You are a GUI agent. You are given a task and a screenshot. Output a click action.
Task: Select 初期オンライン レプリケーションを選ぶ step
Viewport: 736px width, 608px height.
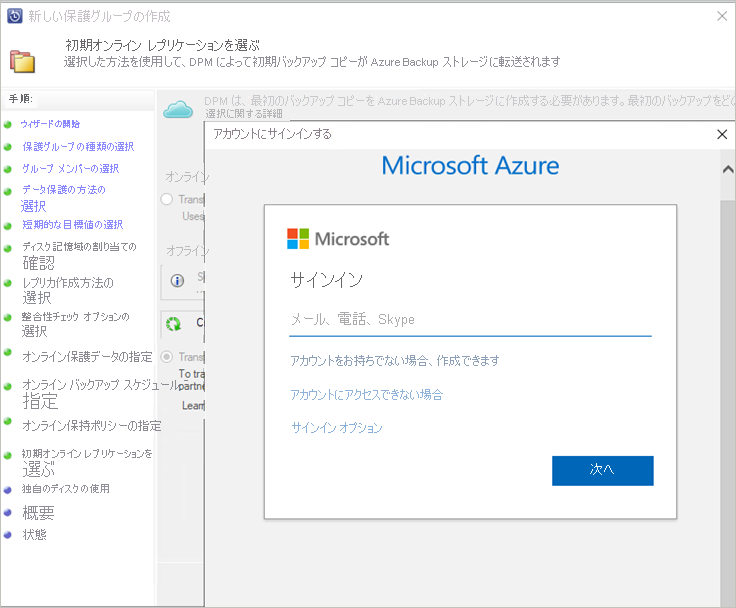(x=87, y=462)
